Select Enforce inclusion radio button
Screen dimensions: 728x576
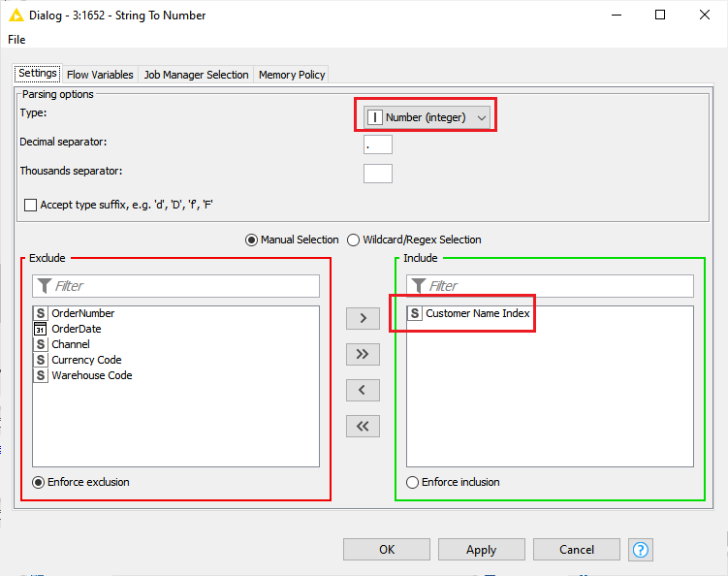click(413, 482)
